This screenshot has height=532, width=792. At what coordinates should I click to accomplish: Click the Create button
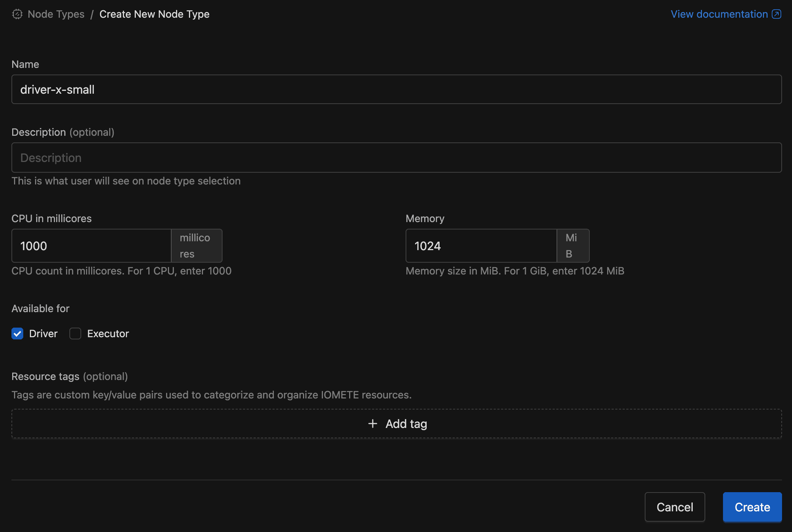click(x=752, y=507)
